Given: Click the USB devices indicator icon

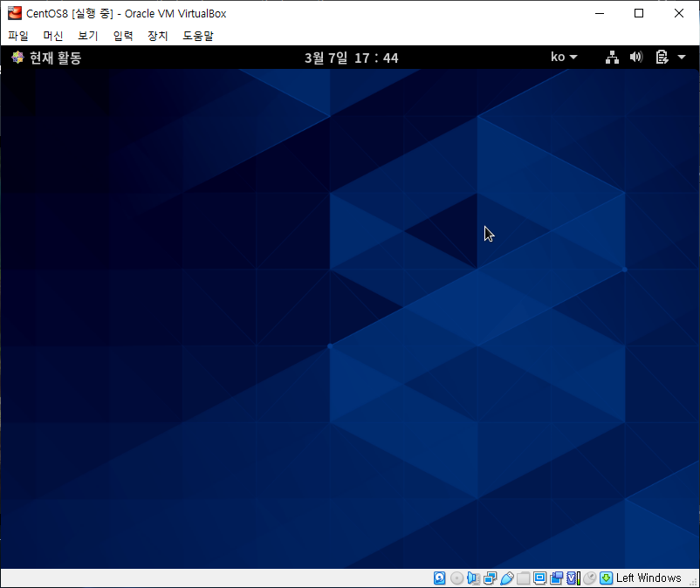Looking at the screenshot, I should (x=507, y=578).
